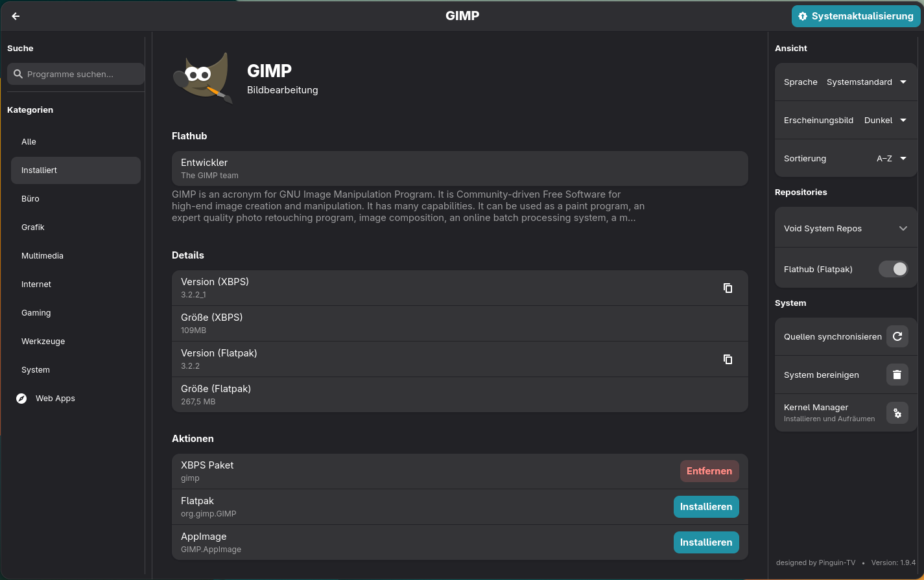Go back using the arrow icon
Image resolution: width=924 pixels, height=580 pixels.
tap(16, 16)
